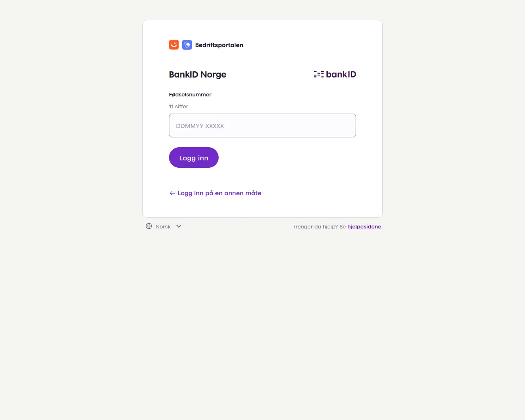Click the left arrow before alternative login

(x=172, y=193)
